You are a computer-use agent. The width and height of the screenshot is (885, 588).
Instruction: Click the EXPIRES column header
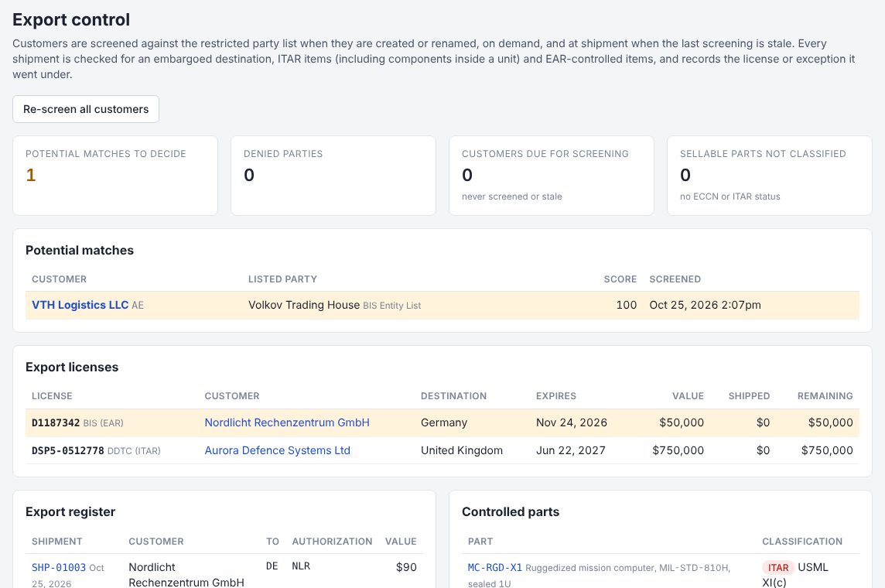pyautogui.click(x=556, y=396)
